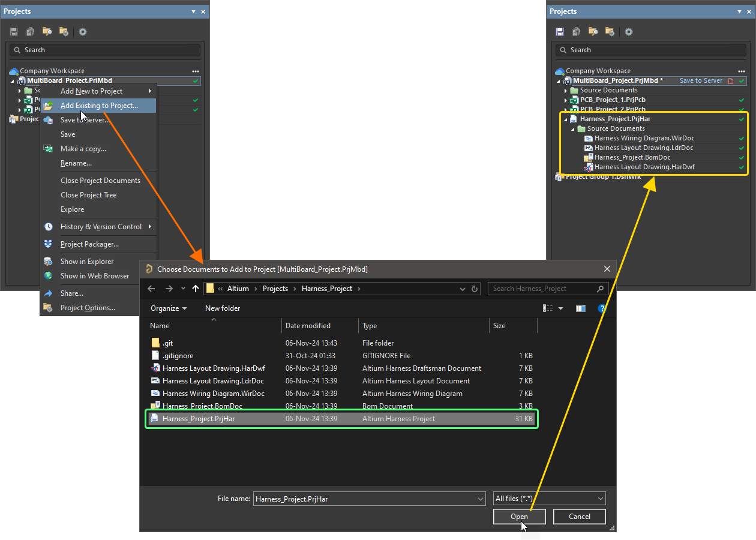Image resolution: width=756 pixels, height=540 pixels.
Task: Open the File name history dropdown
Action: pyautogui.click(x=480, y=499)
